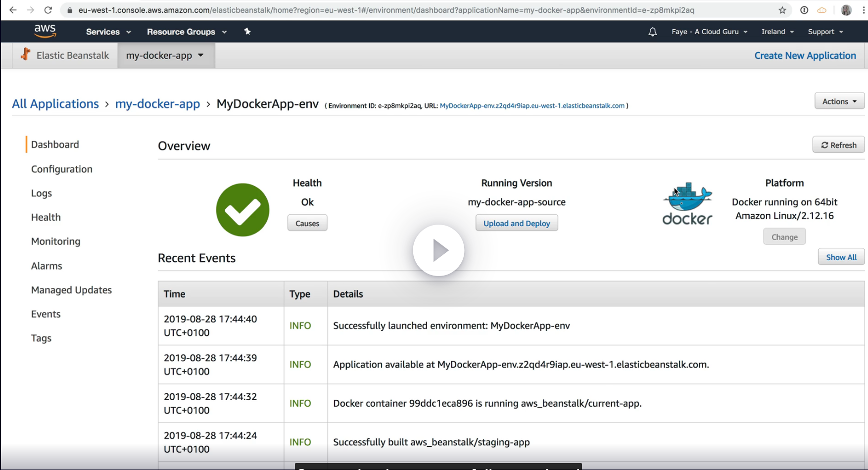Click the Upload and Deploy button

517,223
